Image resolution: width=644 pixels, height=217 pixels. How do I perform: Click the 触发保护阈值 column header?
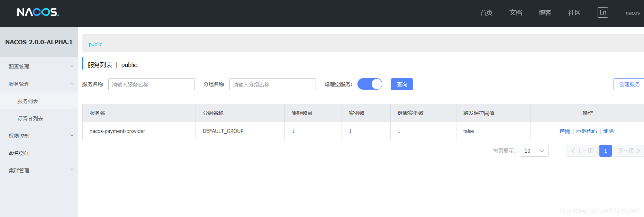pyautogui.click(x=493, y=113)
